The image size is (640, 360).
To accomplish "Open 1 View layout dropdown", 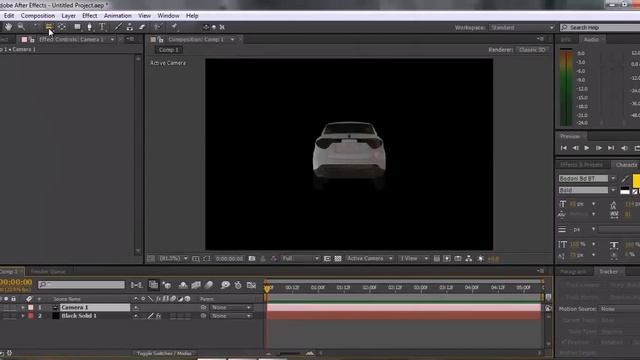I will coord(414,259).
